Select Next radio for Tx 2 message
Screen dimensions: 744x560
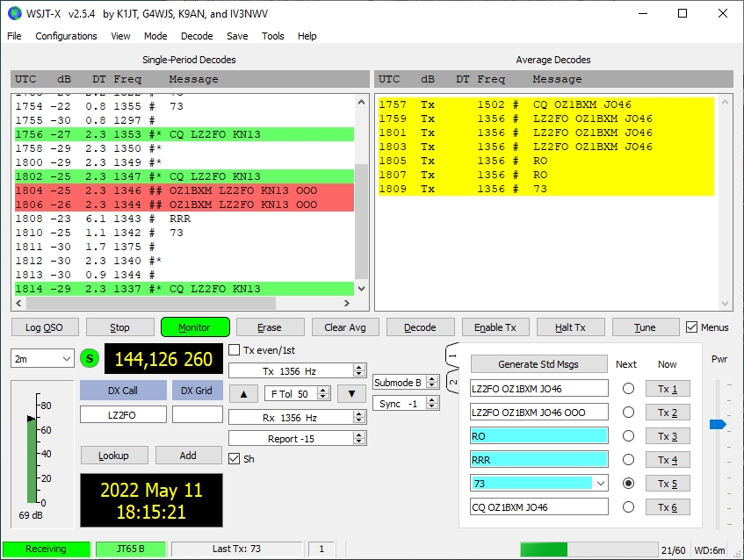(628, 413)
